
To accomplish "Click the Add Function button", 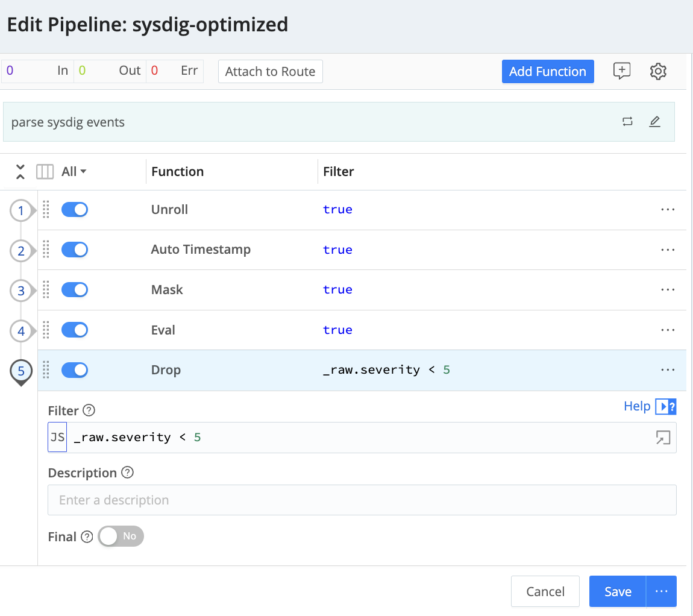I will click(x=548, y=71).
